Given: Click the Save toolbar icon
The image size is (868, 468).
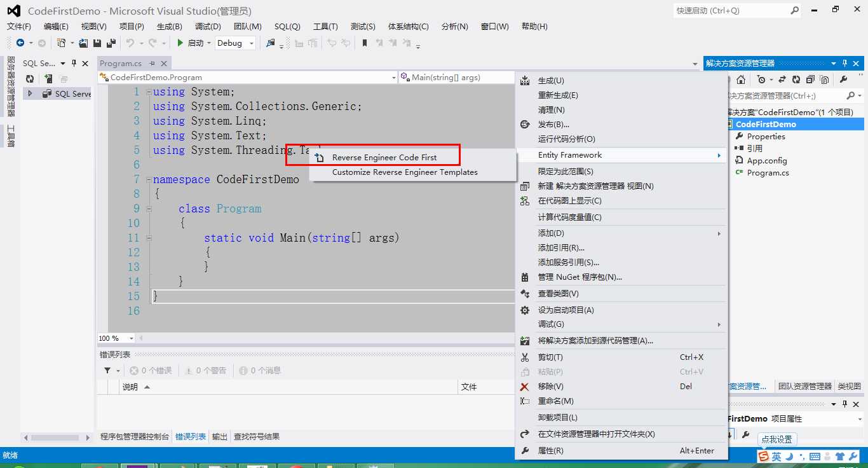Looking at the screenshot, I should pyautogui.click(x=97, y=43).
